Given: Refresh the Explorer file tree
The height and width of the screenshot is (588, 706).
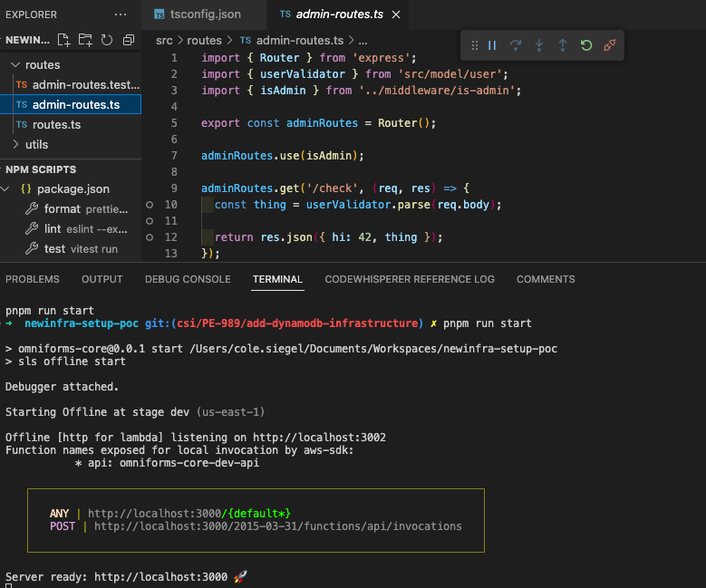Looking at the screenshot, I should click(x=107, y=40).
